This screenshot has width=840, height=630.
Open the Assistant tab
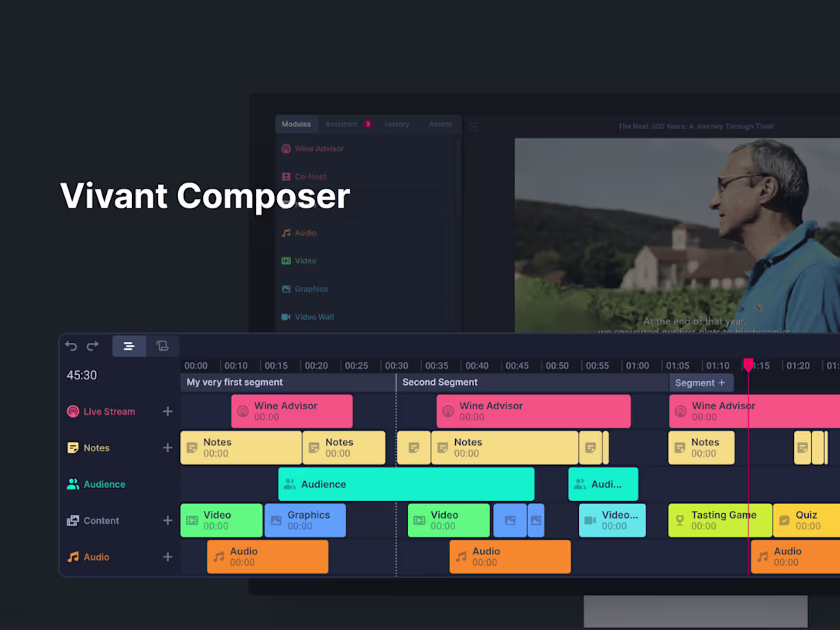[341, 124]
